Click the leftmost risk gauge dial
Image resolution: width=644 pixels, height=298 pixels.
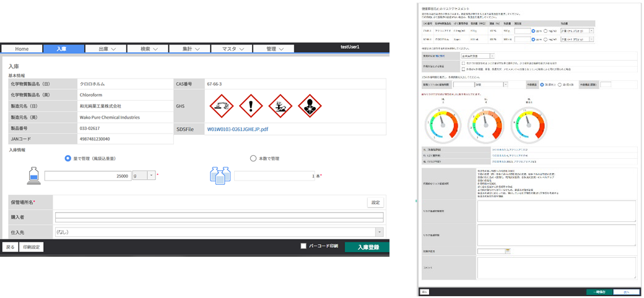tap(442, 124)
